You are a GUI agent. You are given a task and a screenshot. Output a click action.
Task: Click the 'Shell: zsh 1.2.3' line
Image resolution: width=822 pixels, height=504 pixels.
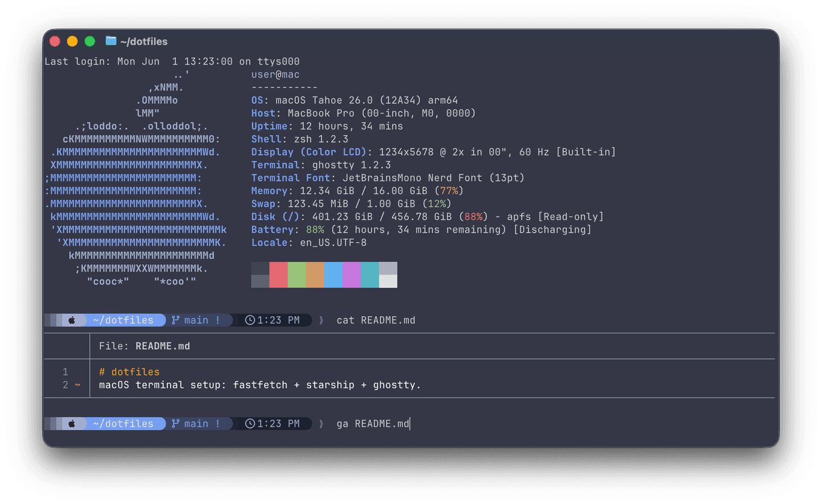coord(300,139)
